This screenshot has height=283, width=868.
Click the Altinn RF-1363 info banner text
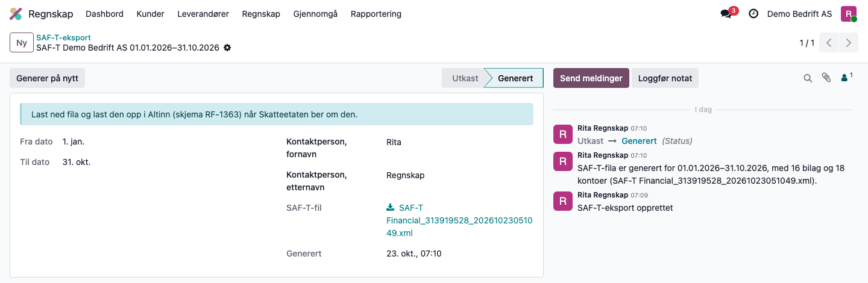click(x=194, y=114)
